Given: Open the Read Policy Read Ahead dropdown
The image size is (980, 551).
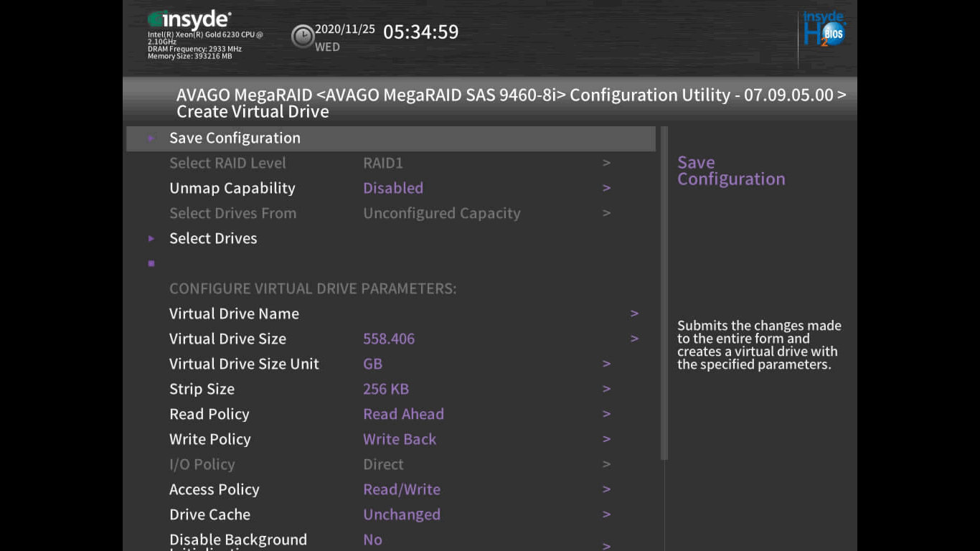Looking at the screenshot, I should 403,414.
